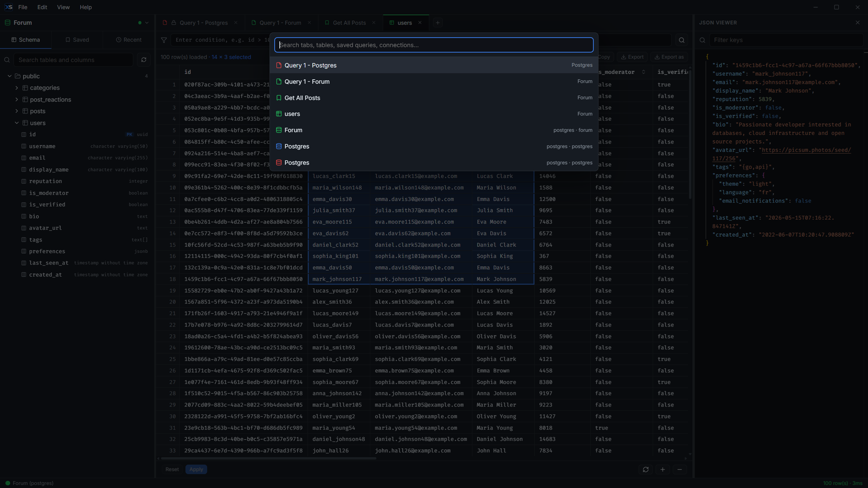This screenshot has width=868, height=488.
Task: Focus the command palette search field
Action: click(434, 45)
